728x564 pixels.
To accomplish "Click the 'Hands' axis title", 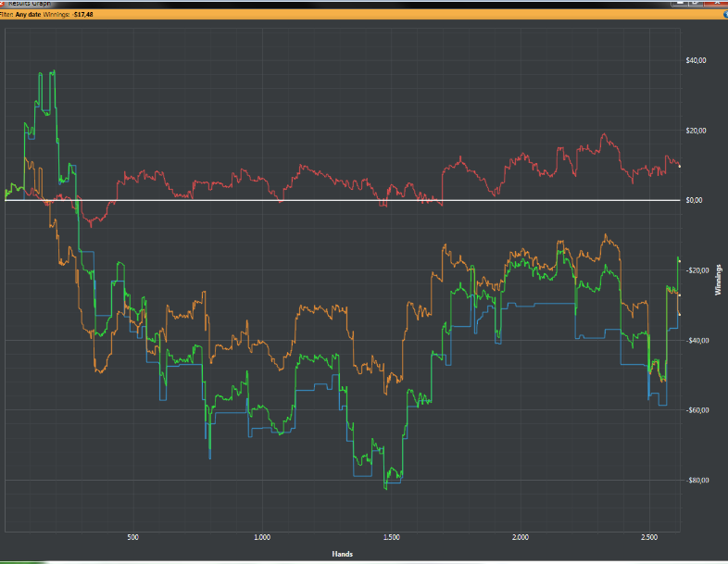I will 342,554.
